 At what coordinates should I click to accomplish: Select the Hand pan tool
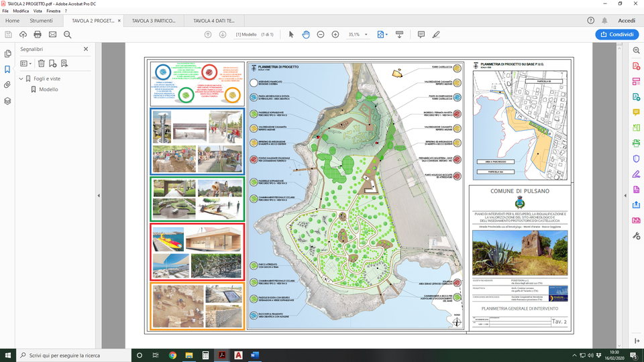coord(306,34)
